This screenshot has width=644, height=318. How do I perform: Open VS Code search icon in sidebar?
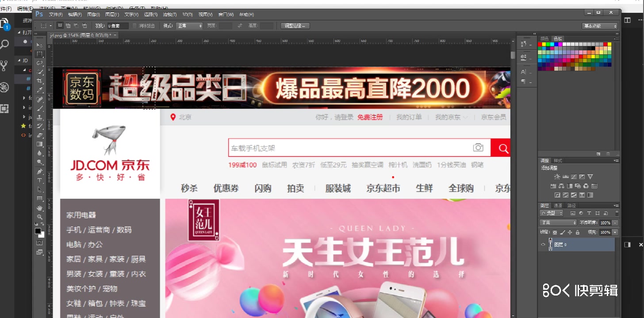[4, 45]
